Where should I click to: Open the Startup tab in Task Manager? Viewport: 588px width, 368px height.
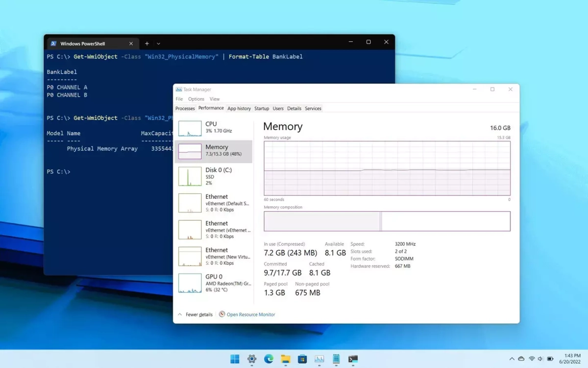point(262,108)
